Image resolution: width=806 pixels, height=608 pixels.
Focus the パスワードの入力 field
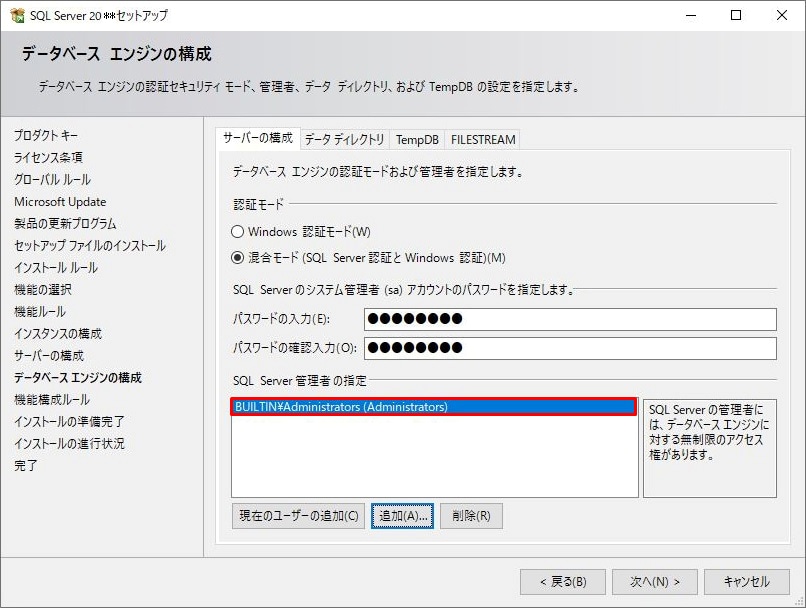570,319
